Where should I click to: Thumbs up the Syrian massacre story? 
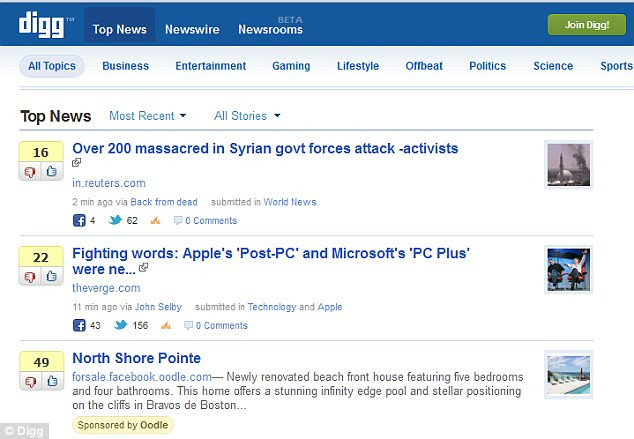pos(51,171)
